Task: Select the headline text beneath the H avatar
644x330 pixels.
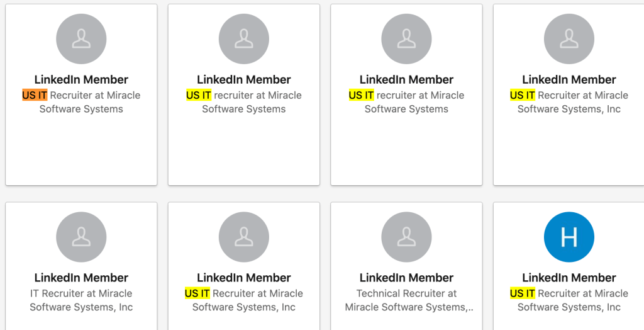Action: [x=569, y=300]
